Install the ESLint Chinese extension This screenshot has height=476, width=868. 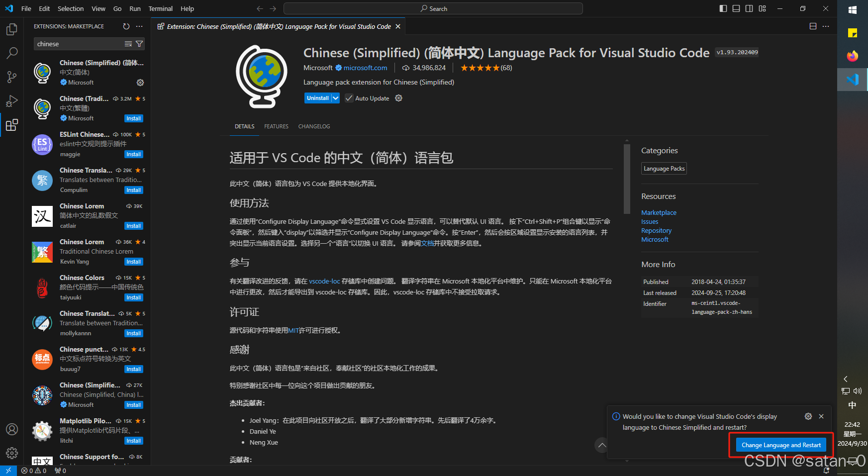[x=134, y=154]
